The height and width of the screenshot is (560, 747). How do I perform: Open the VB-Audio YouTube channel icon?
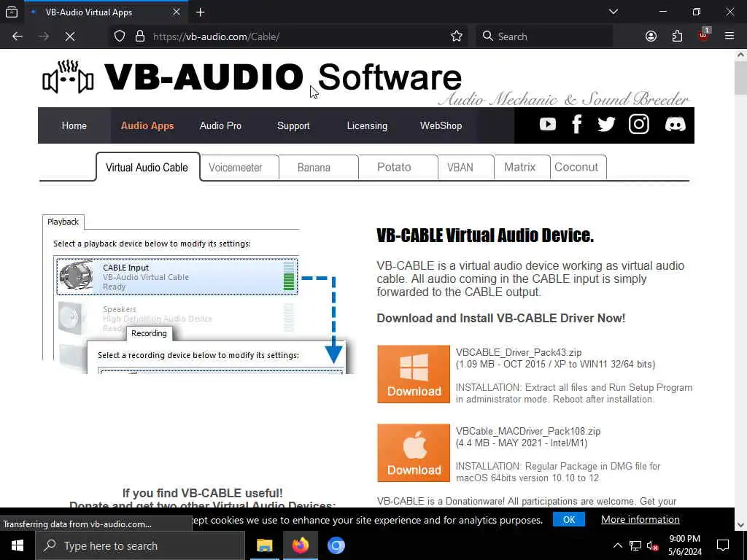pos(547,125)
